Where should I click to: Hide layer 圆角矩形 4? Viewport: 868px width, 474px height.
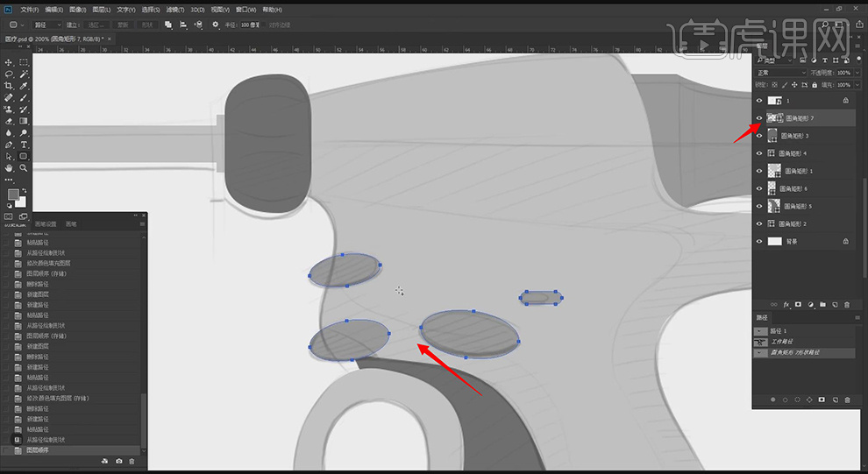pyautogui.click(x=759, y=153)
